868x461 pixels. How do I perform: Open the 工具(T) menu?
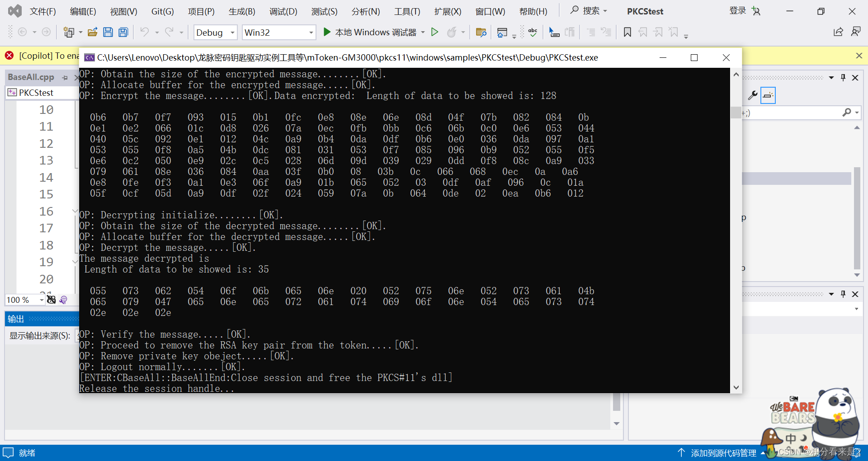pyautogui.click(x=407, y=11)
